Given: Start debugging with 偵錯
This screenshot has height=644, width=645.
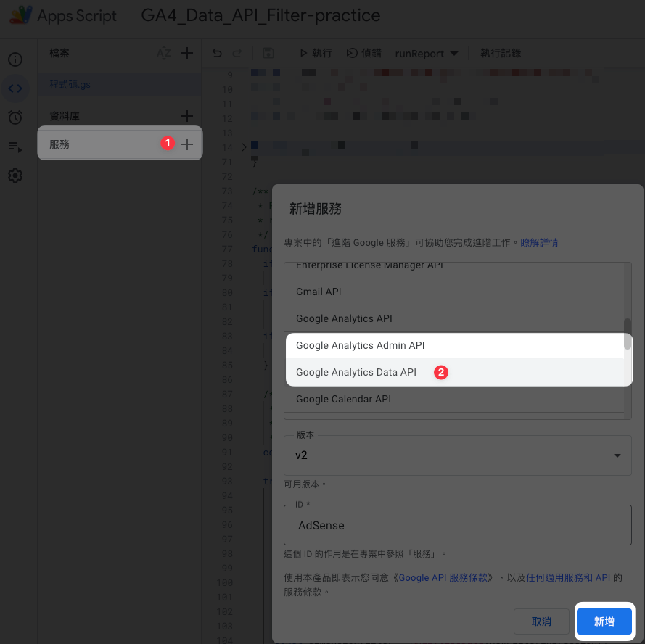Looking at the screenshot, I should click(363, 53).
